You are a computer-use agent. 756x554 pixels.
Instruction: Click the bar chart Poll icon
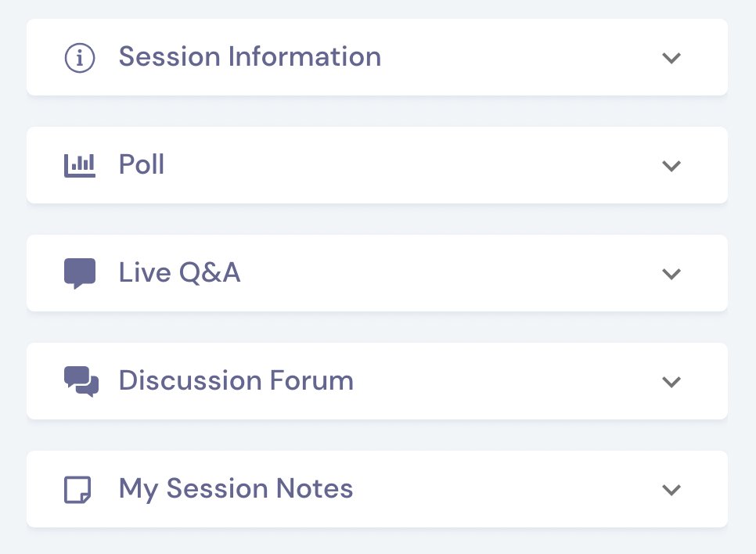click(80, 166)
